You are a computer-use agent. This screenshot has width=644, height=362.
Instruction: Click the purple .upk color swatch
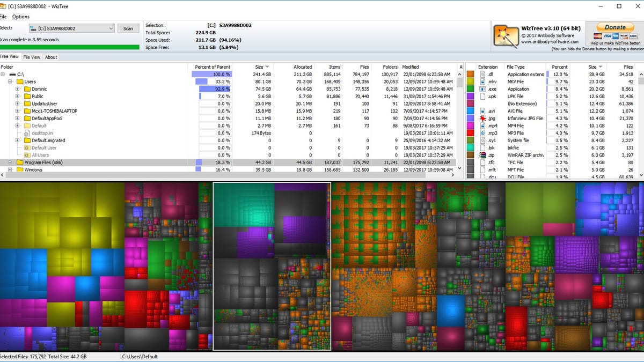[471, 97]
